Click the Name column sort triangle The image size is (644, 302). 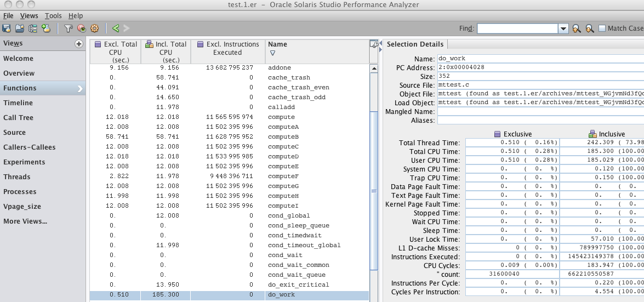click(272, 53)
